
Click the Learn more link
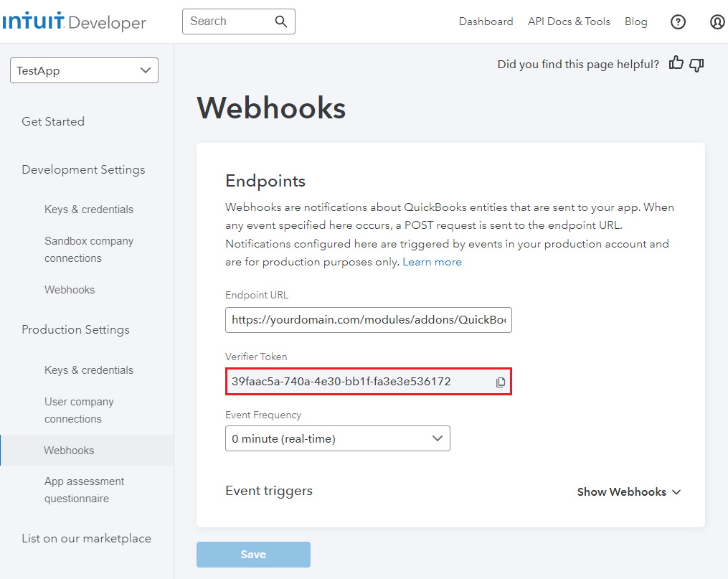(432, 262)
